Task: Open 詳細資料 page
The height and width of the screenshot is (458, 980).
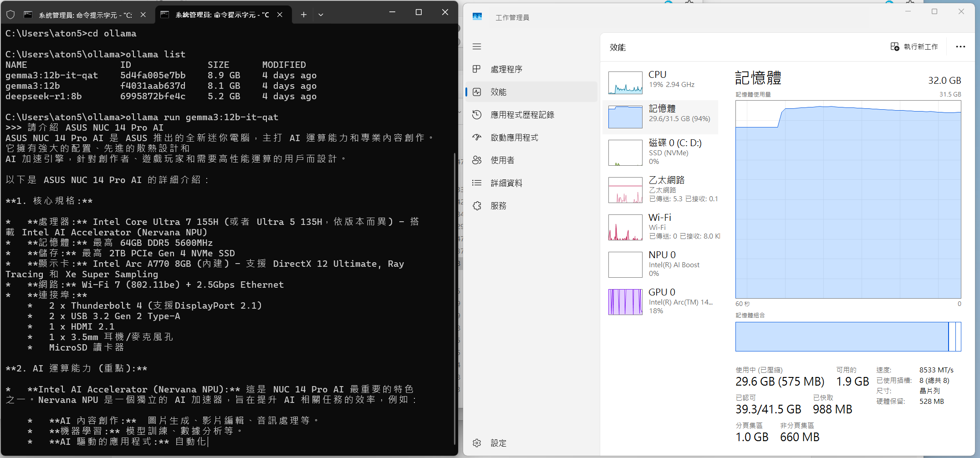Action: point(506,183)
